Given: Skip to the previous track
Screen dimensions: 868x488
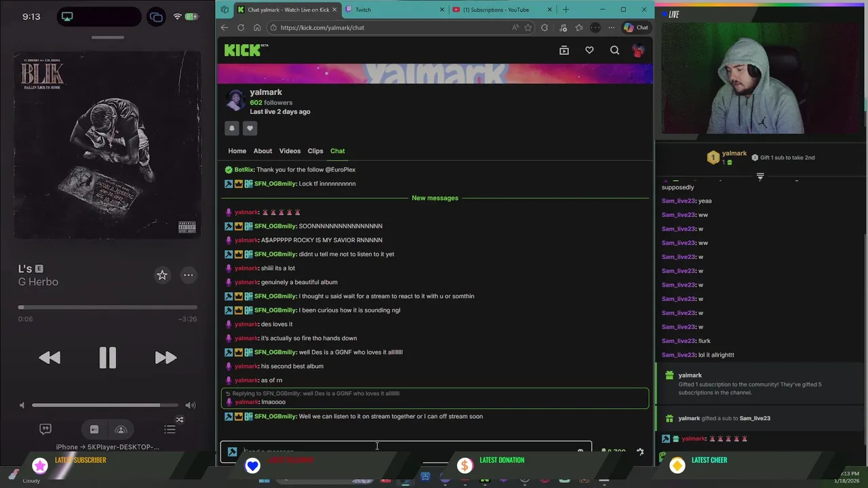Looking at the screenshot, I should click(50, 357).
